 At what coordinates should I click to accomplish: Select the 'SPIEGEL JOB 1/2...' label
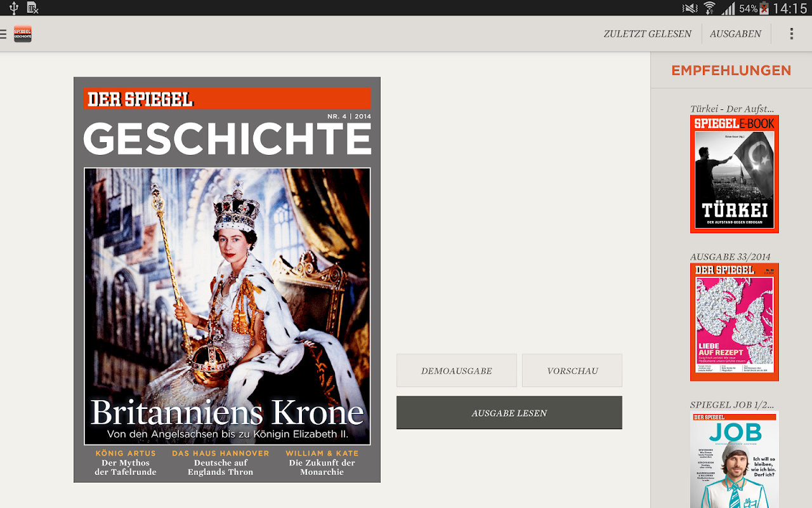tap(732, 404)
